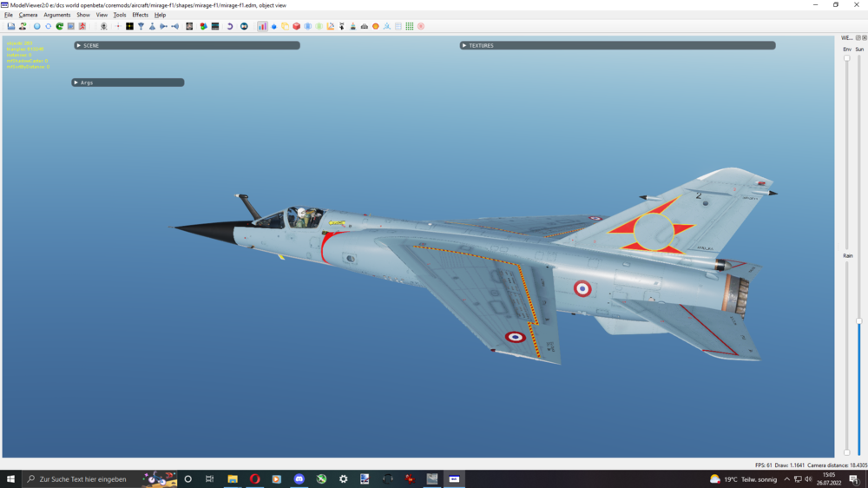Image resolution: width=868 pixels, height=488 pixels.
Task: Click the red cube toolbar icon
Action: coord(297,26)
